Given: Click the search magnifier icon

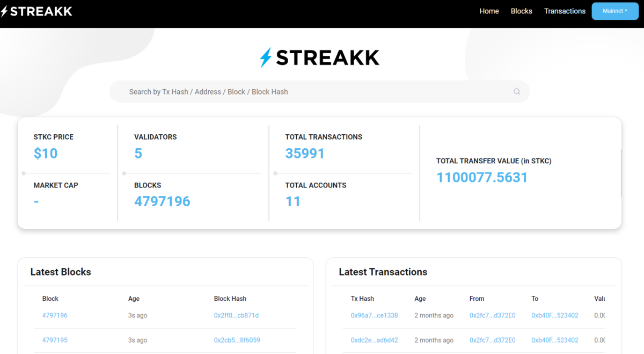Looking at the screenshot, I should point(516,91).
